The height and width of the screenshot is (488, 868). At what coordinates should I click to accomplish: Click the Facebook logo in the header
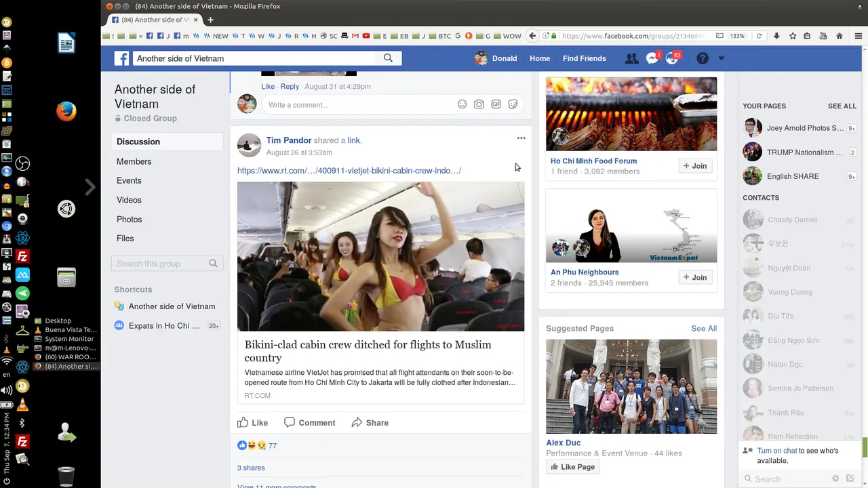tap(121, 58)
